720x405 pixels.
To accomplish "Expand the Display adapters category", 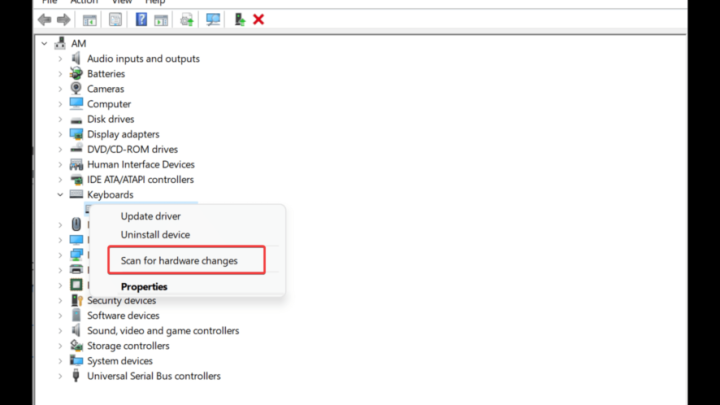I will 60,135.
